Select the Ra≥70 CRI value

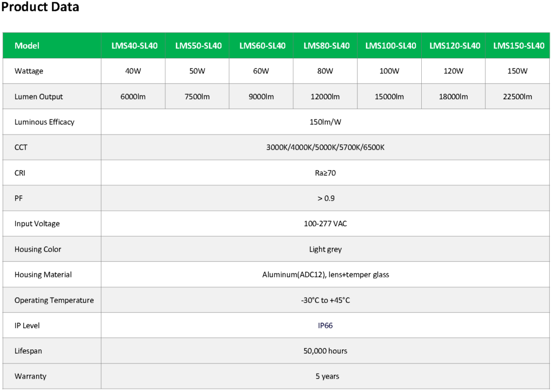[325, 173]
